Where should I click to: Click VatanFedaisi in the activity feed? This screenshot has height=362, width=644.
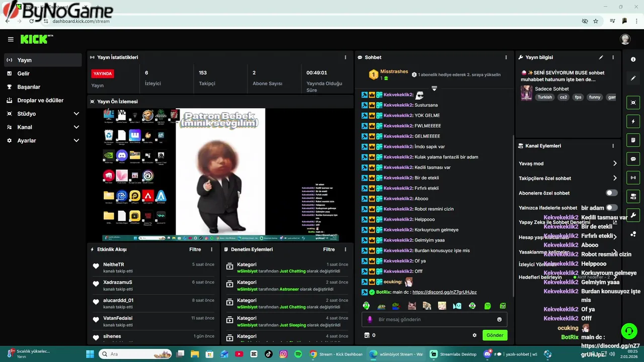tap(118, 318)
